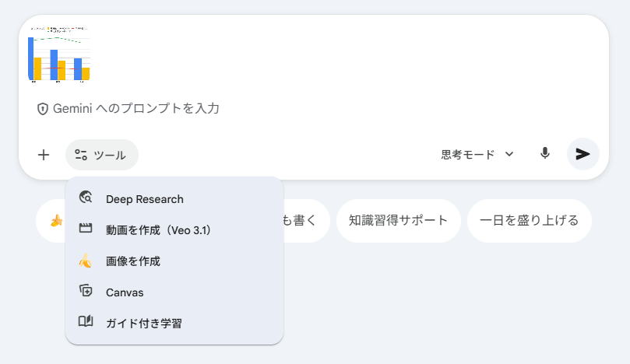Click the microphone icon for voice input
This screenshot has width=630, height=364.
click(545, 154)
